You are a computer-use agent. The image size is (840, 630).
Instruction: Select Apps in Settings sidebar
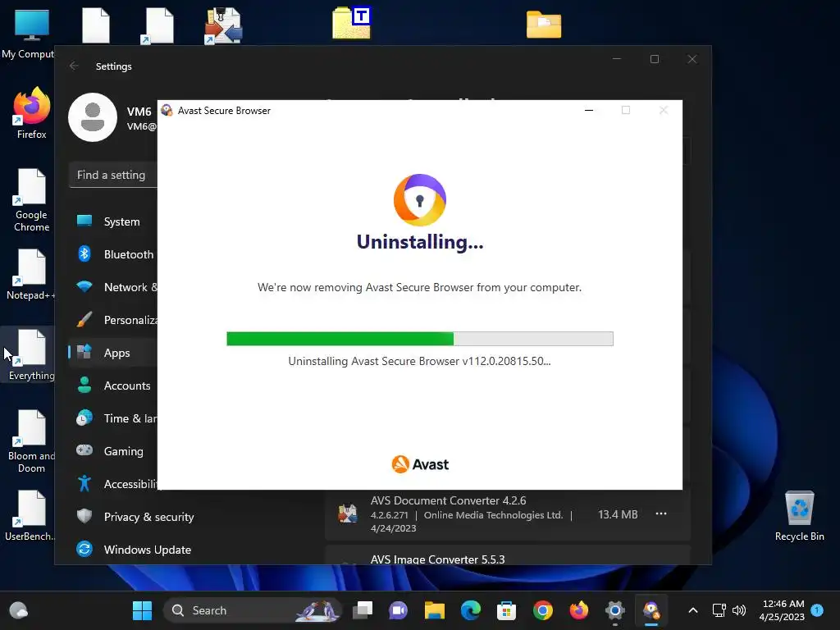[x=113, y=353]
